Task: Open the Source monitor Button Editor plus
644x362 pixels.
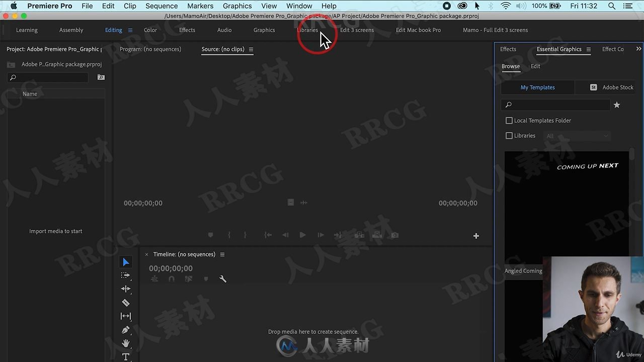Action: point(476,236)
